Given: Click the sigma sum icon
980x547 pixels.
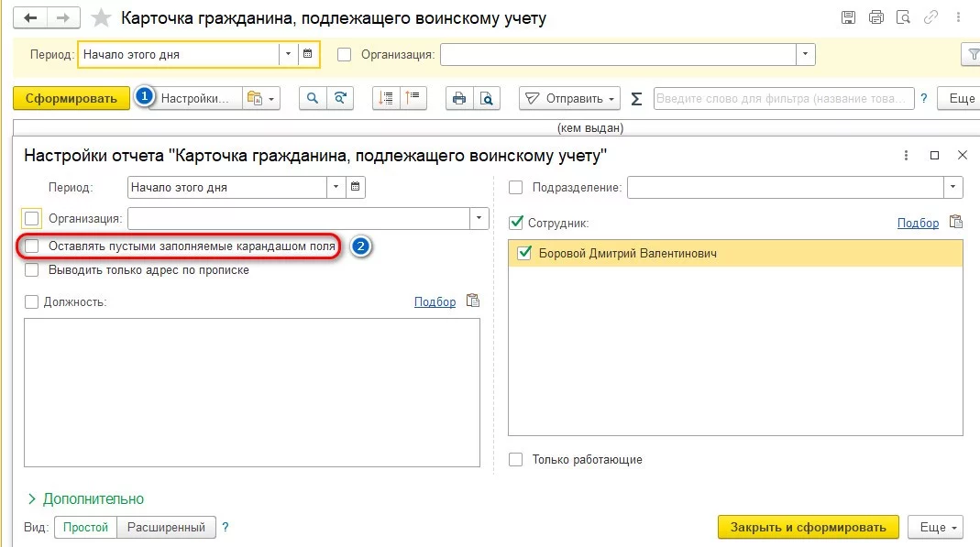Looking at the screenshot, I should tap(636, 99).
